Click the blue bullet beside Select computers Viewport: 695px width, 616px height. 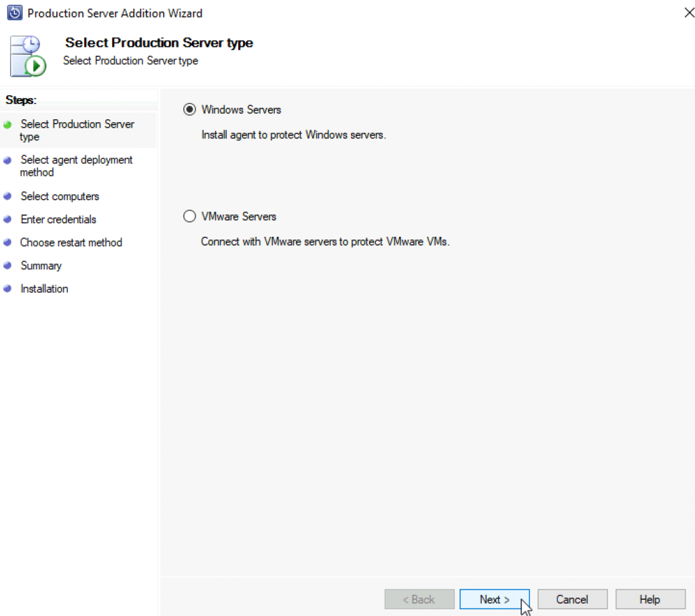tap(7, 196)
